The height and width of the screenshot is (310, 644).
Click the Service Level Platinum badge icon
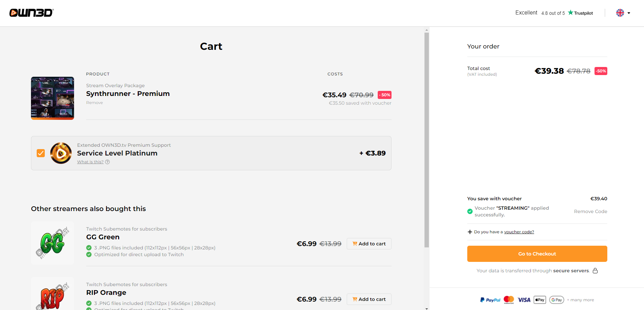[61, 153]
